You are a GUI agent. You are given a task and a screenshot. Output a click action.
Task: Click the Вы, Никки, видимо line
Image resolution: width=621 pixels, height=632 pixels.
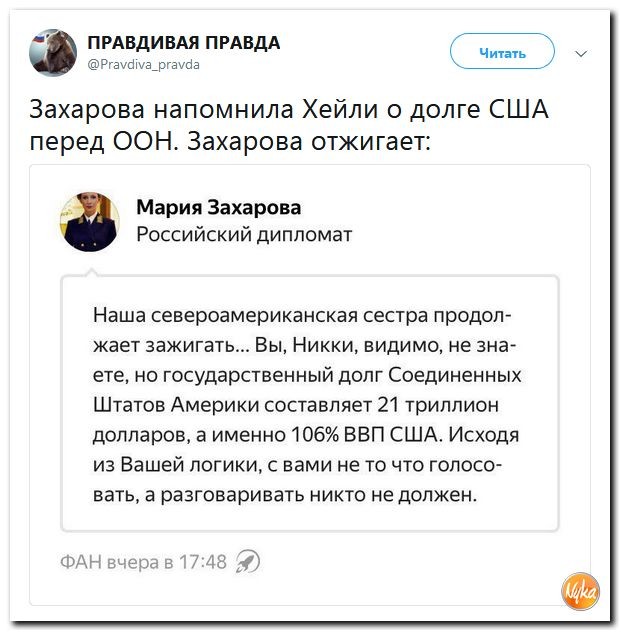coord(308,346)
